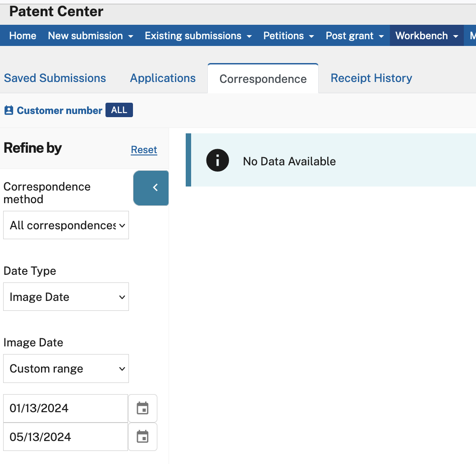
Task: Open the Workbench menu
Action: pos(426,36)
